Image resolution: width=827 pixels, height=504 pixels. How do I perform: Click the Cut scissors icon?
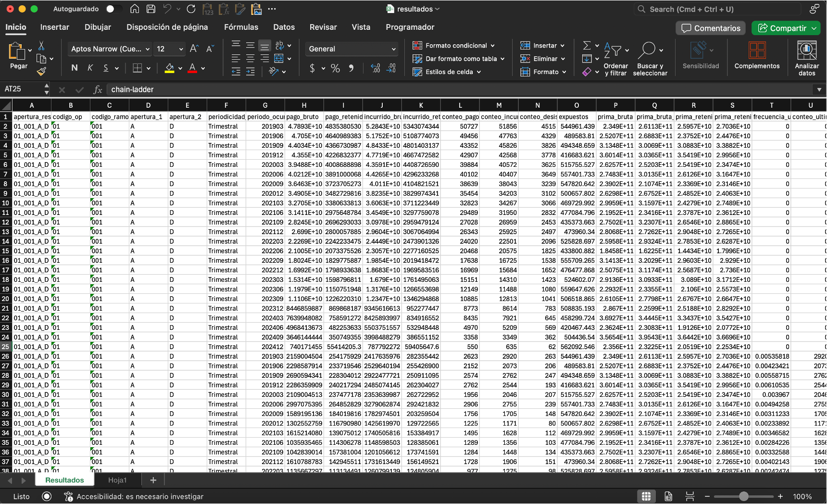click(x=41, y=46)
